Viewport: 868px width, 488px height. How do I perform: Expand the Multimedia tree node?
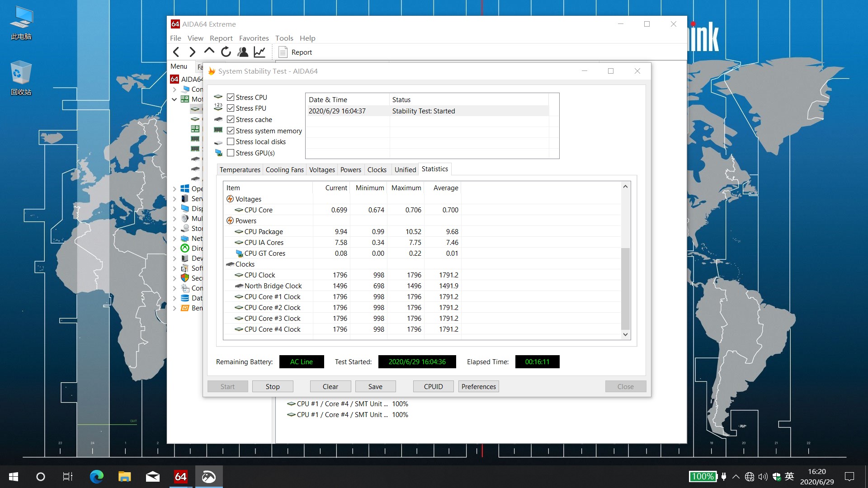tap(175, 218)
